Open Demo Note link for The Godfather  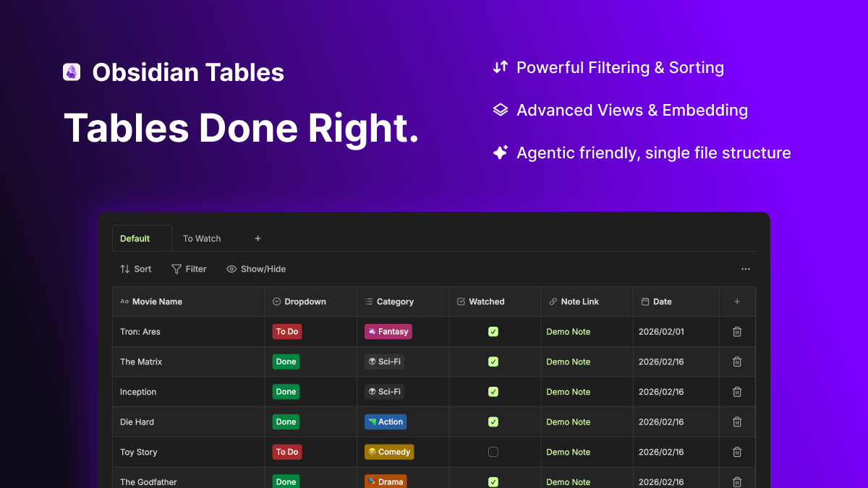pyautogui.click(x=569, y=481)
